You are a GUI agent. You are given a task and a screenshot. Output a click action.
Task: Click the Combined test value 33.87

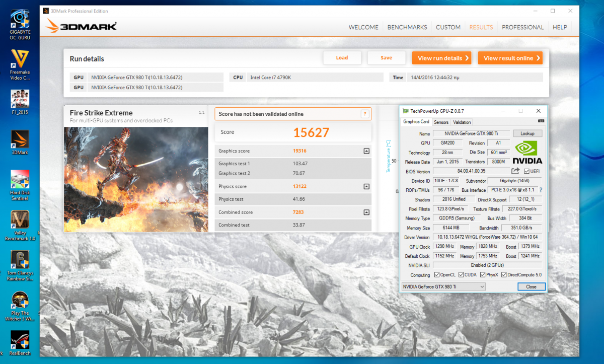(x=299, y=225)
